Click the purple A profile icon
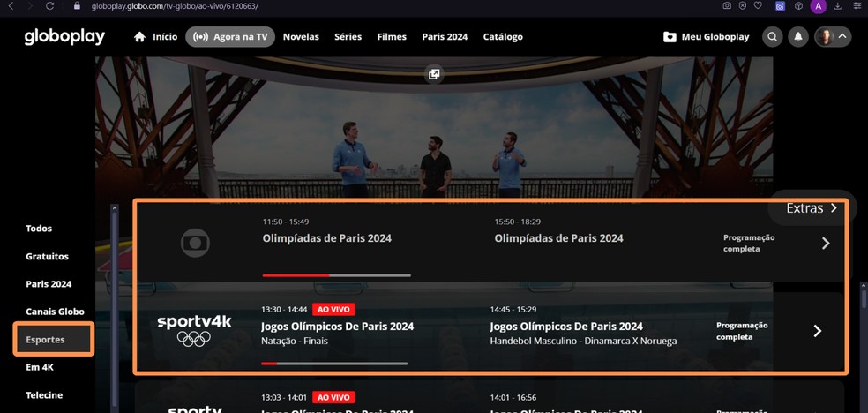The height and width of the screenshot is (413, 868). [x=819, y=6]
